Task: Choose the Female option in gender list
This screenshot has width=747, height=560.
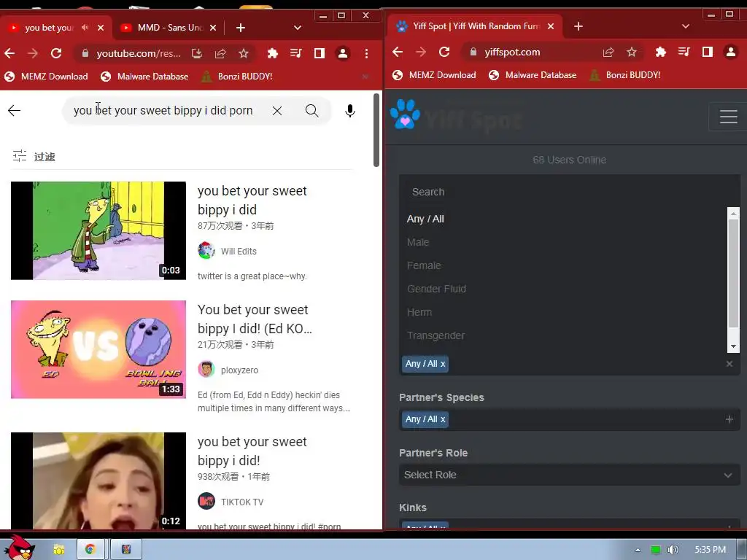Action: coord(424,265)
